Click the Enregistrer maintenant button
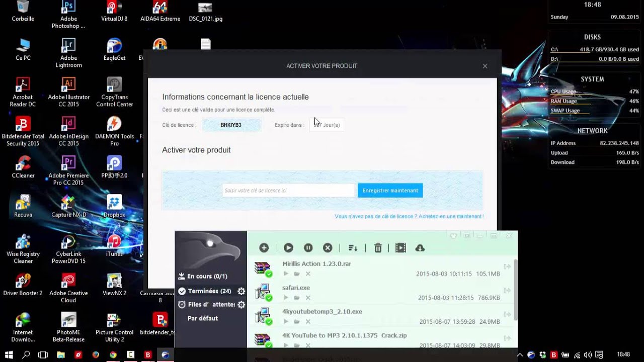Screen dimensions: 644x362 [390, 191]
